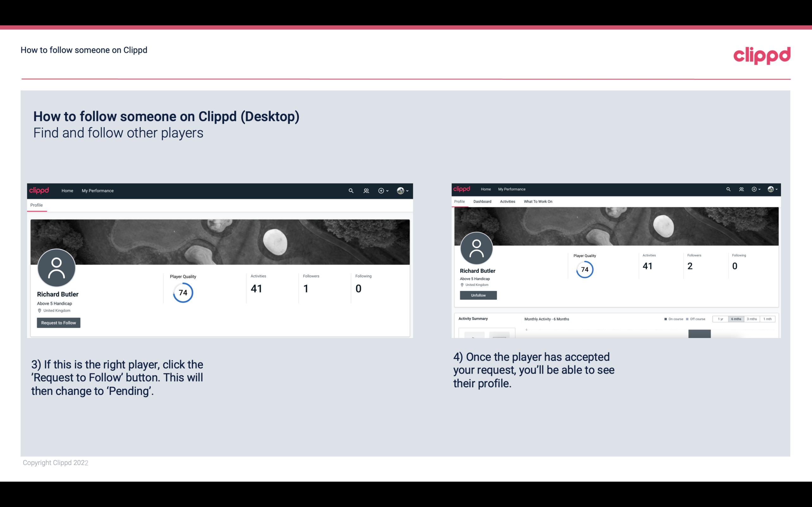
Task: Select the 'Dashboard' tab on right screen
Action: tap(482, 202)
